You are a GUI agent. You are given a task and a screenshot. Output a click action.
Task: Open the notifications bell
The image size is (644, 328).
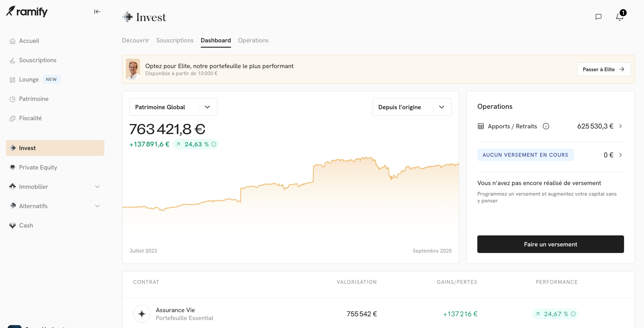click(620, 17)
